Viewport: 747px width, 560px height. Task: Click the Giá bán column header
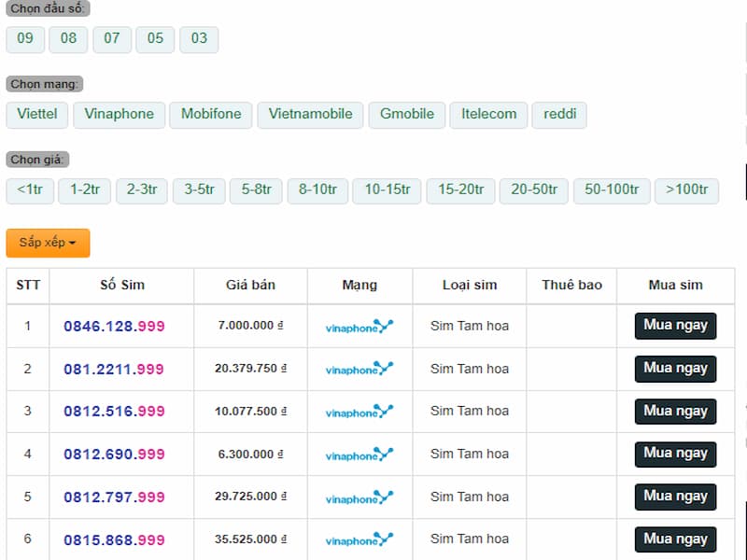250,286
